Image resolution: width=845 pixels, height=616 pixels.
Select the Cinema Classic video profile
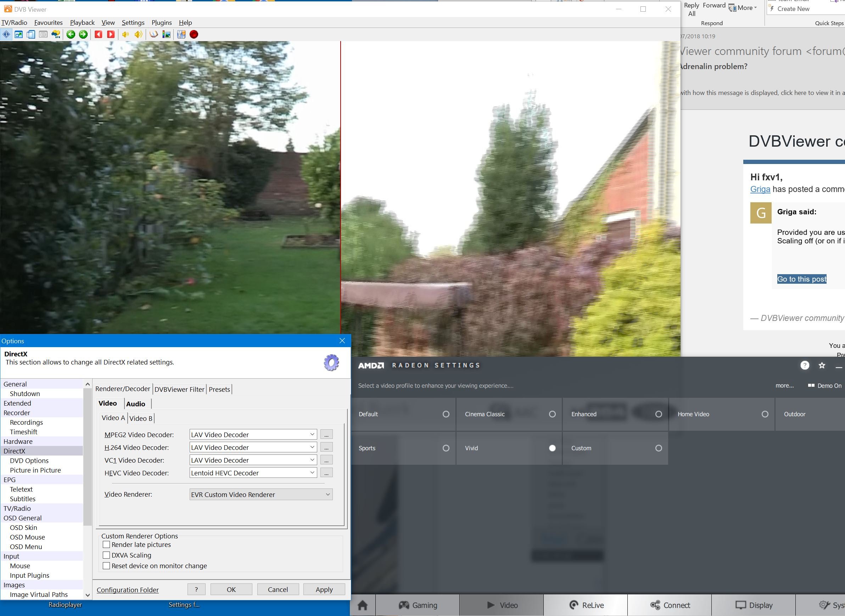(552, 414)
